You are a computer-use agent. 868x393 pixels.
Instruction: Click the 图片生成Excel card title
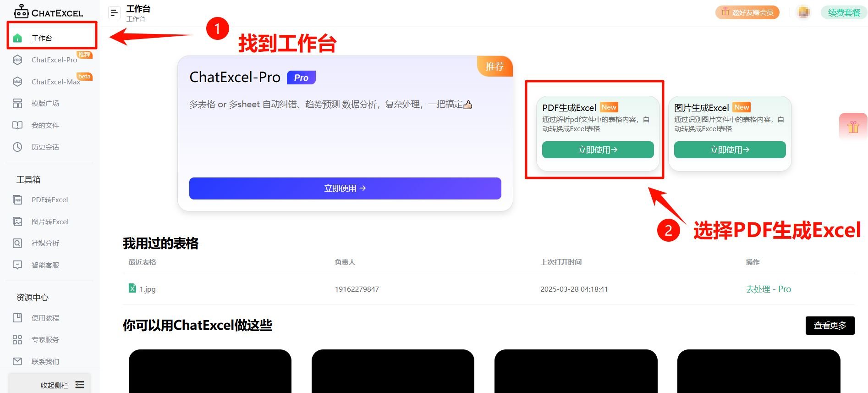[701, 108]
